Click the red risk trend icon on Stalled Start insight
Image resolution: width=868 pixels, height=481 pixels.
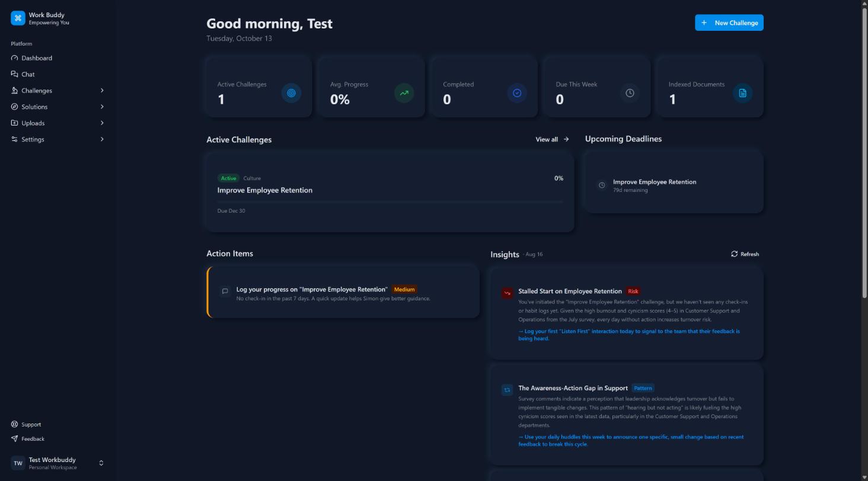[507, 293]
